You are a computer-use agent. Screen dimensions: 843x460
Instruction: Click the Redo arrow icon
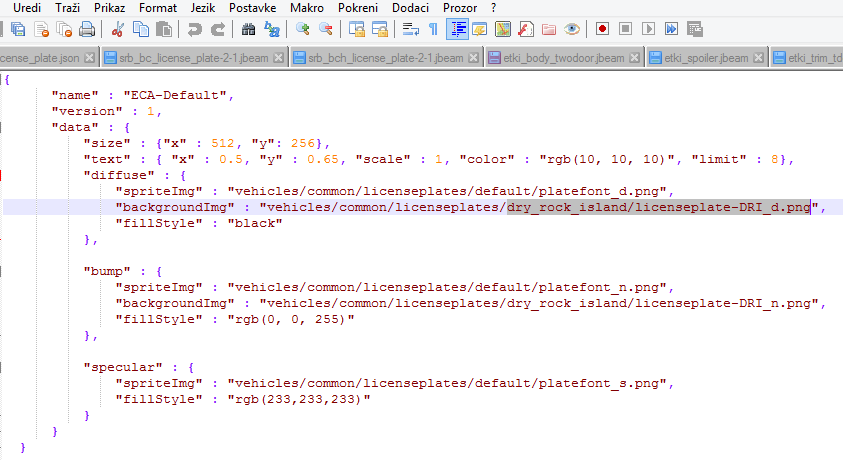218,29
